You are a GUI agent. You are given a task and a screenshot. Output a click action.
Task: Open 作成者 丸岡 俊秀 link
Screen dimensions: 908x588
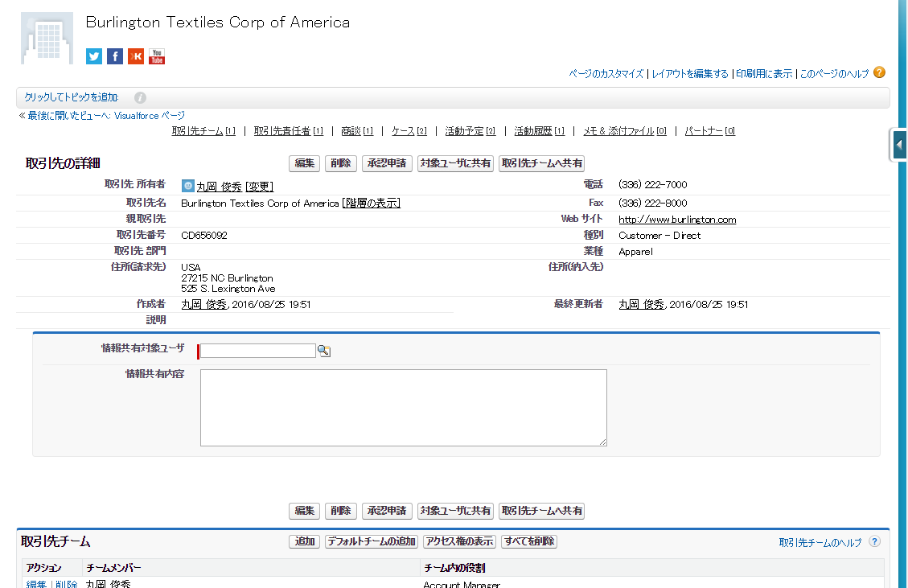coord(203,305)
